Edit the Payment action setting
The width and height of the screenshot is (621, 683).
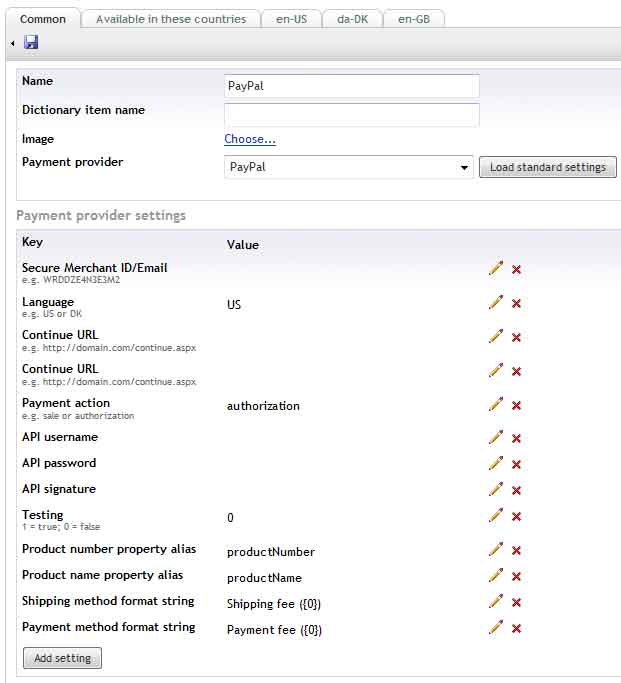coord(496,404)
